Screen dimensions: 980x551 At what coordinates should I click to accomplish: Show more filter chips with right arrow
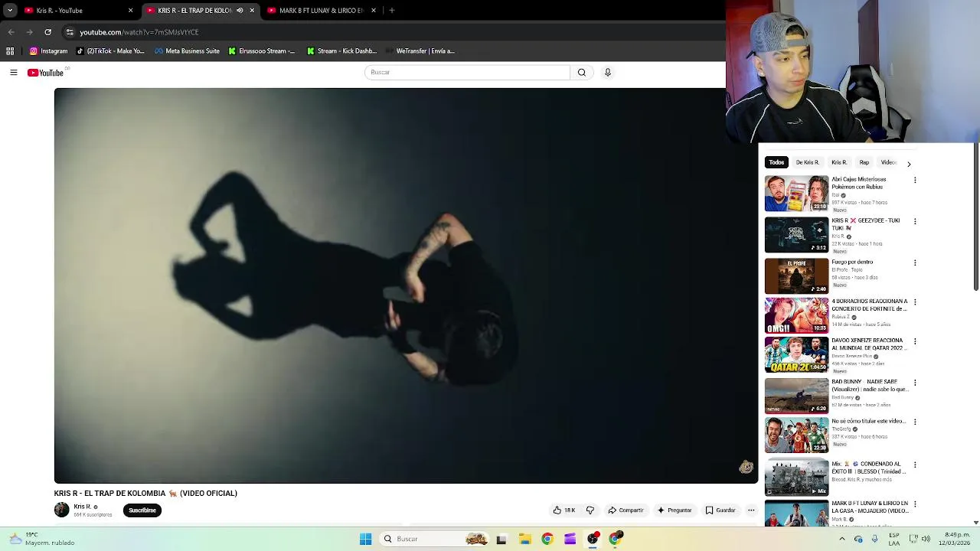[x=909, y=164]
